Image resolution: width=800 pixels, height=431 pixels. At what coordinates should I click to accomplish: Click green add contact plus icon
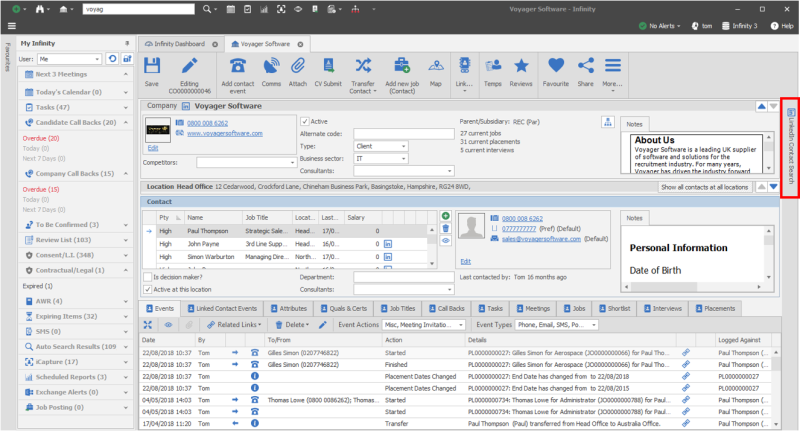pyautogui.click(x=445, y=216)
